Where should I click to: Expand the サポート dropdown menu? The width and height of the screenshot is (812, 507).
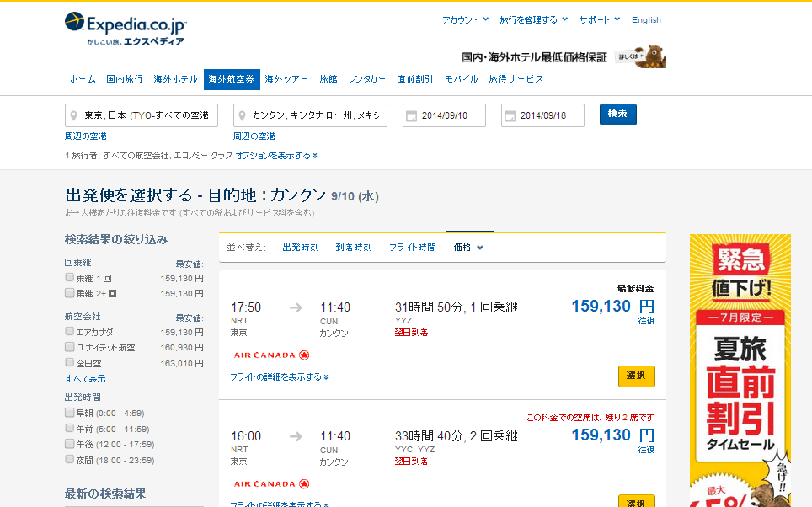pos(599,19)
